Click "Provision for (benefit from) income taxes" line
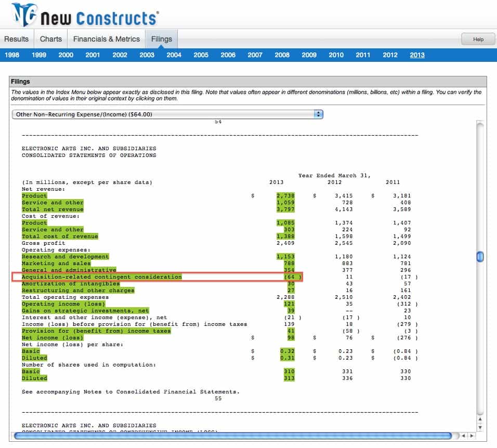The width and height of the screenshot is (497, 448). click(96, 331)
